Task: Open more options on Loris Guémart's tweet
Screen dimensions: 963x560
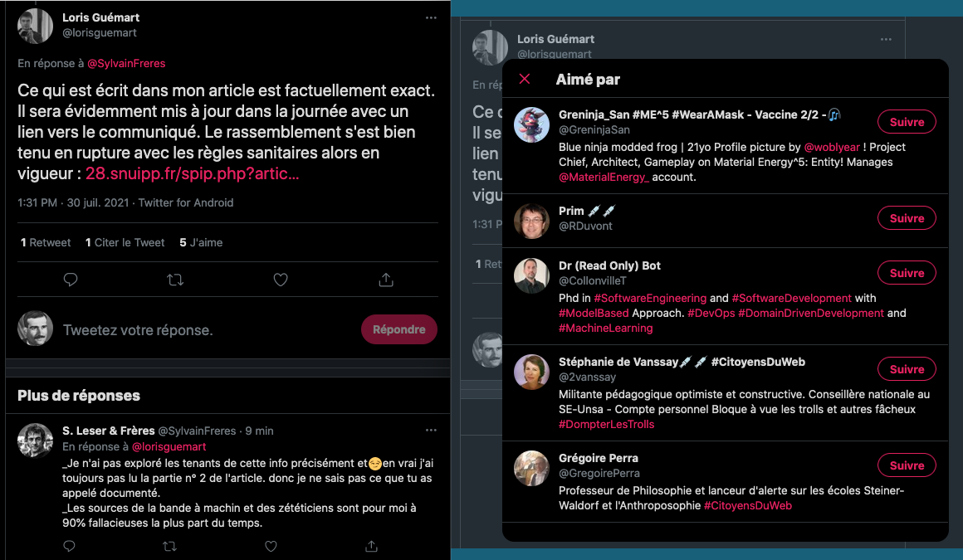Action: 430,17
